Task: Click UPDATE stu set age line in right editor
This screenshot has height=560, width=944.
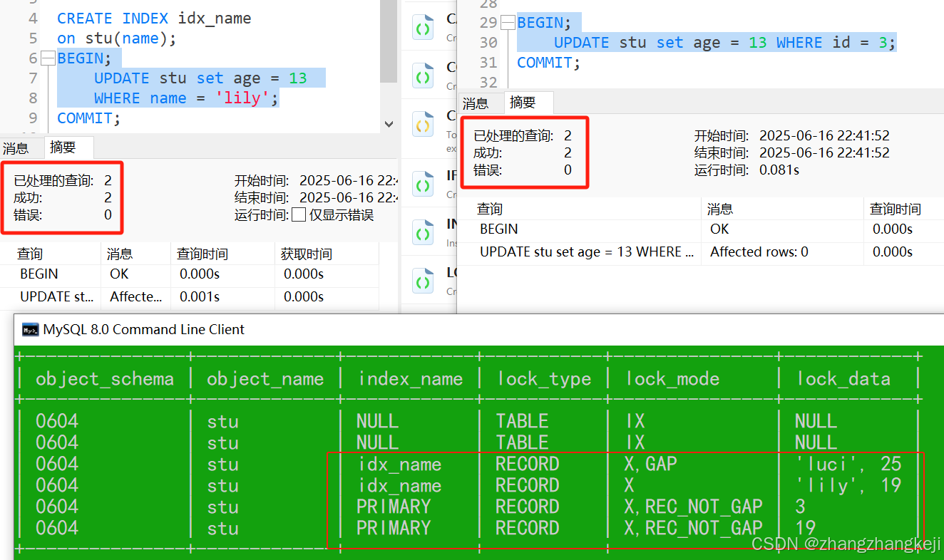Action: (724, 43)
